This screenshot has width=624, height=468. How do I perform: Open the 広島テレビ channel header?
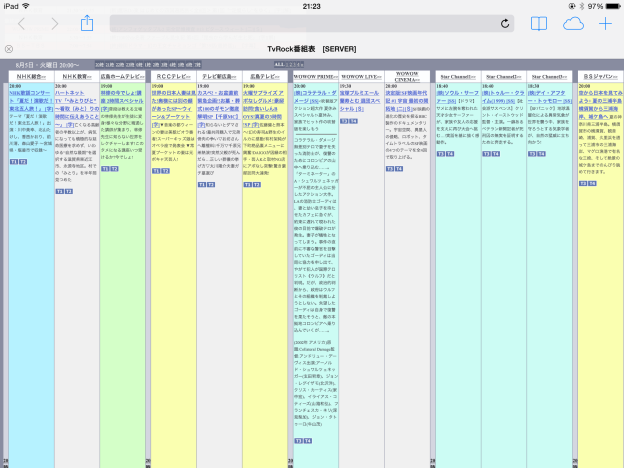265,76
